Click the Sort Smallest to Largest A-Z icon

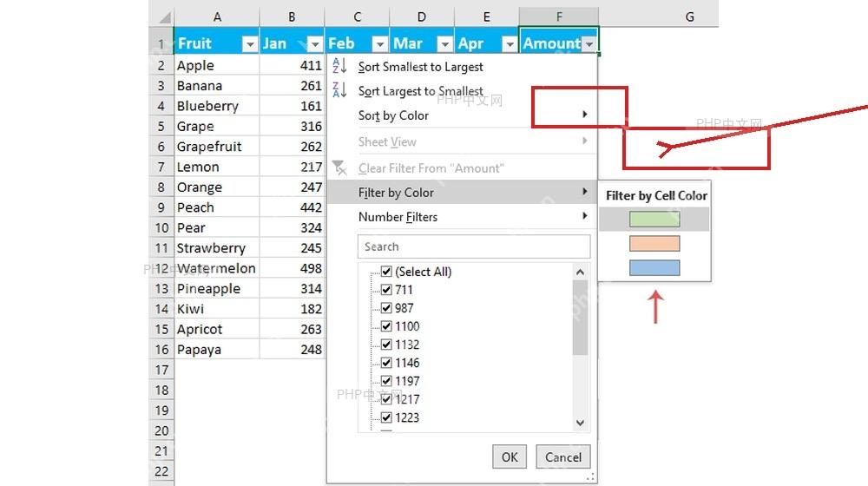(339, 66)
